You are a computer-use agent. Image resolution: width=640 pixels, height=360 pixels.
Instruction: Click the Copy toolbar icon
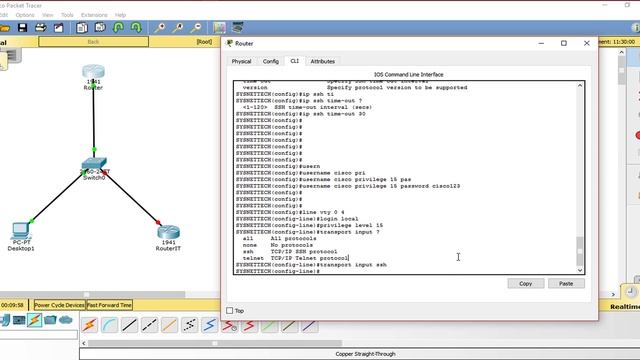click(82, 28)
